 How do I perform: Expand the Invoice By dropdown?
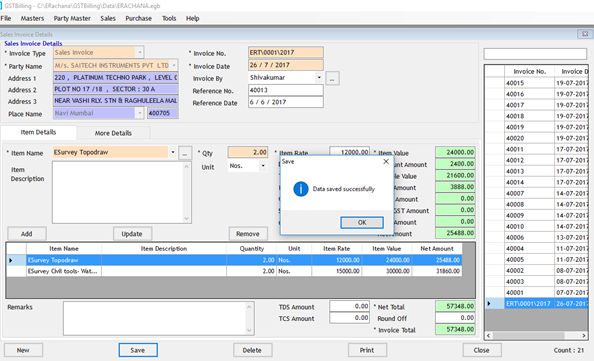(x=319, y=77)
